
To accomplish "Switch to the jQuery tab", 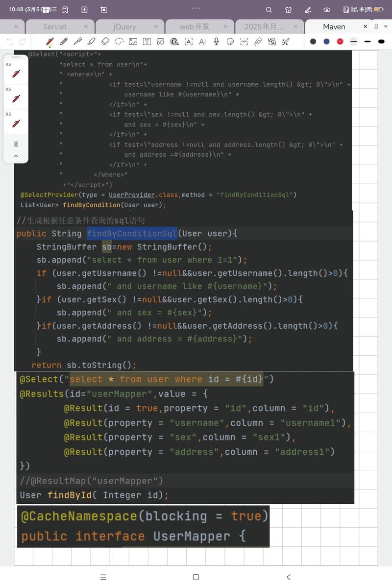I will (124, 27).
